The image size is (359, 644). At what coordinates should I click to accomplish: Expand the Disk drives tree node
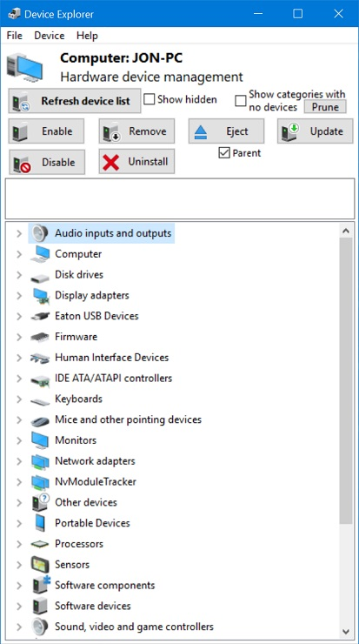(19, 275)
